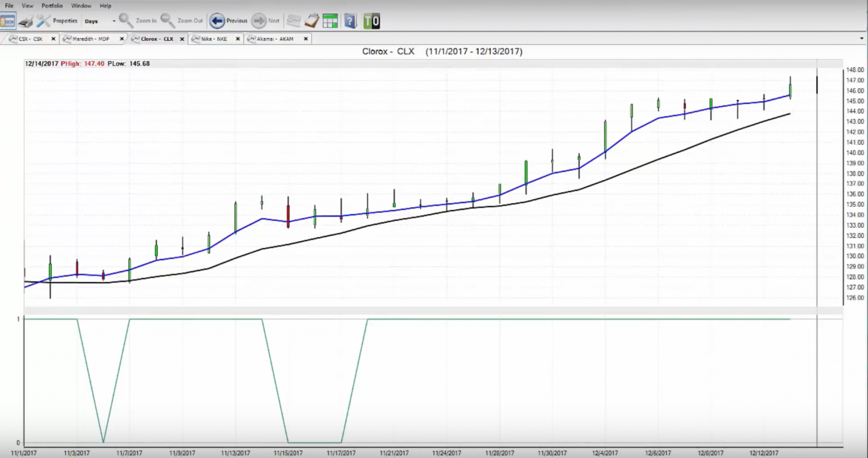
Task: Click the Next text button
Action: tap(274, 21)
